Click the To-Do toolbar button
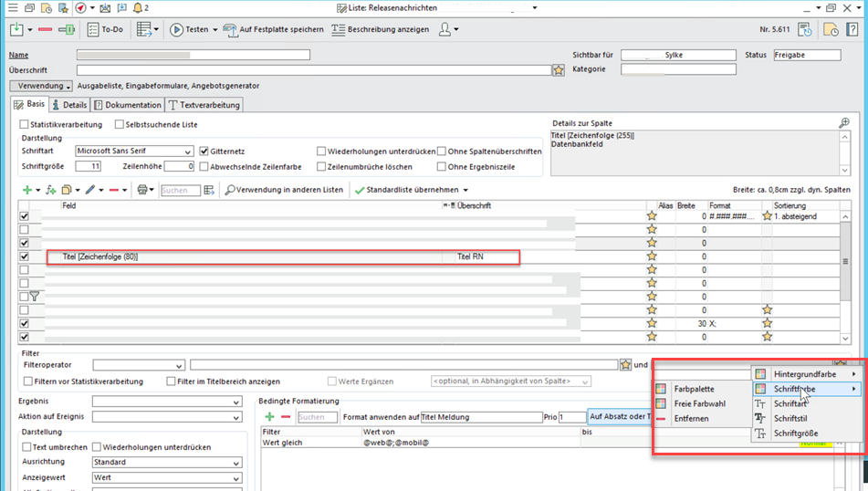868x491 pixels. click(105, 29)
